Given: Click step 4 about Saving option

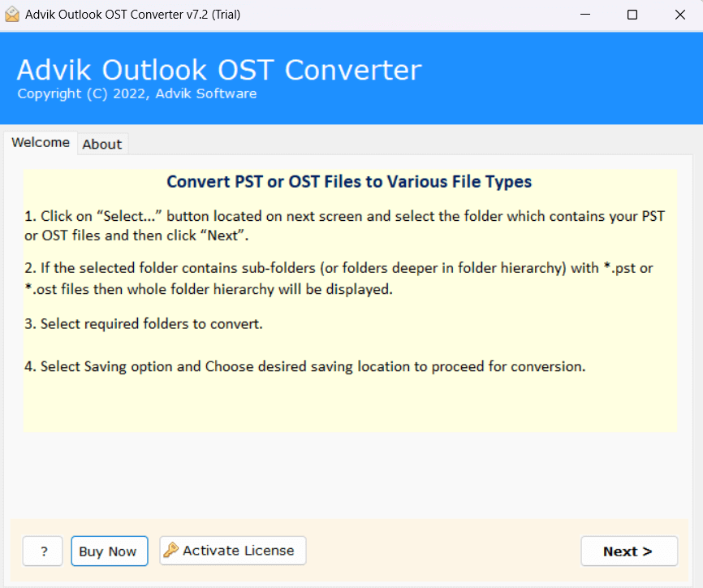Looking at the screenshot, I should 304,366.
